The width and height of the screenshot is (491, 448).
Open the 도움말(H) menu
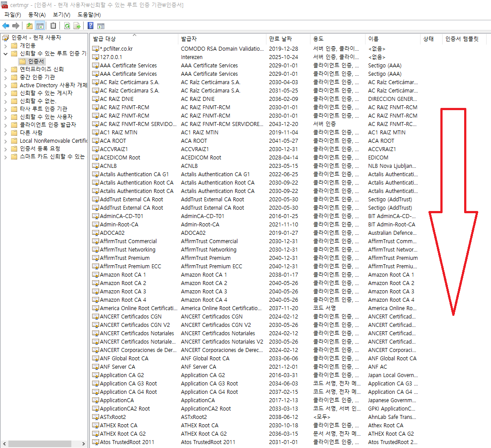coord(89,15)
